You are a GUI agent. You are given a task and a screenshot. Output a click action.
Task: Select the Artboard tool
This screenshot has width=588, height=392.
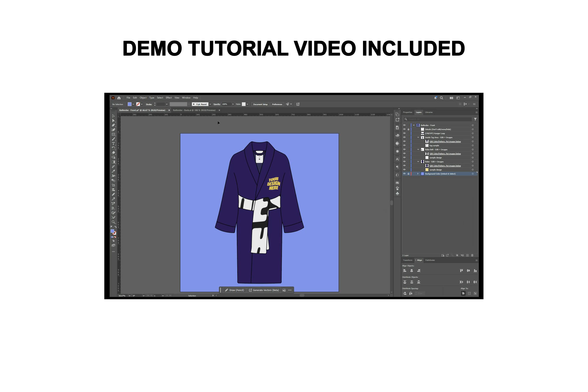click(x=113, y=185)
